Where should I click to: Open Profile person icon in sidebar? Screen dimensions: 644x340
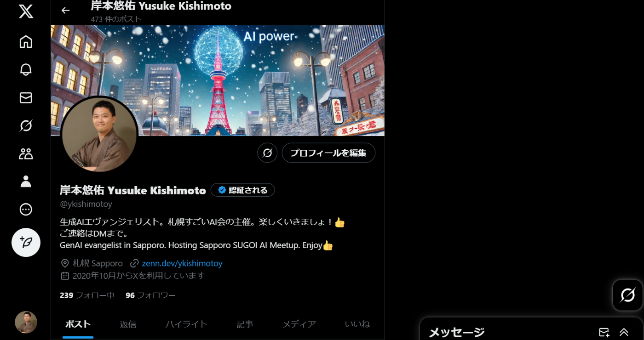[26, 181]
